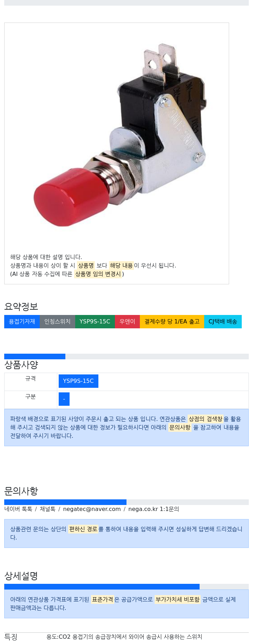Select the blue dash option in 구분 row
Image resolution: width=253 pixels, height=644 pixels.
point(64,399)
